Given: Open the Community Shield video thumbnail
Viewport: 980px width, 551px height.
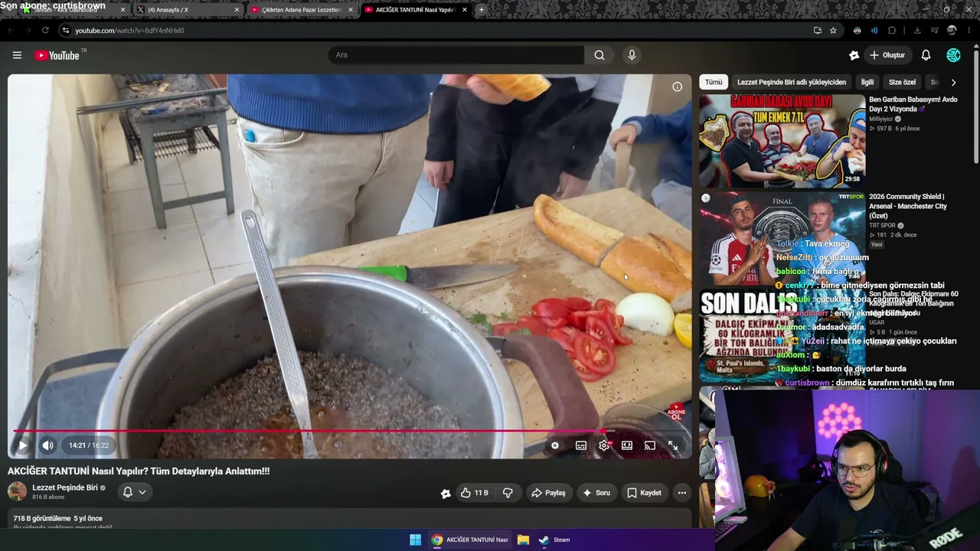Looking at the screenshot, I should tap(782, 238).
